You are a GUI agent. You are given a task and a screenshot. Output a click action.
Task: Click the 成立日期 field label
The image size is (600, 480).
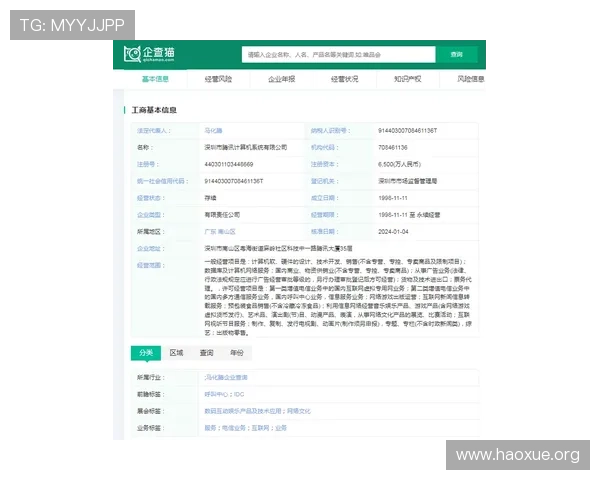[324, 198]
